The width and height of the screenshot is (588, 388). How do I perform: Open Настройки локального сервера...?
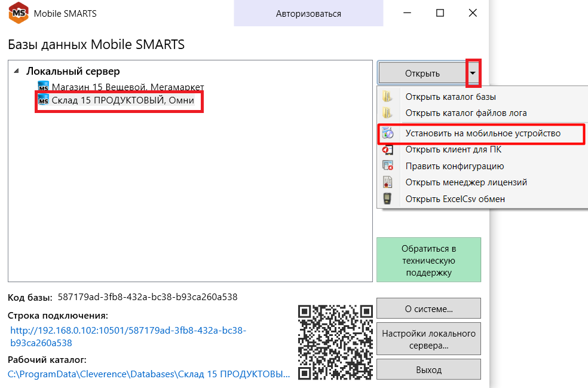(x=428, y=339)
